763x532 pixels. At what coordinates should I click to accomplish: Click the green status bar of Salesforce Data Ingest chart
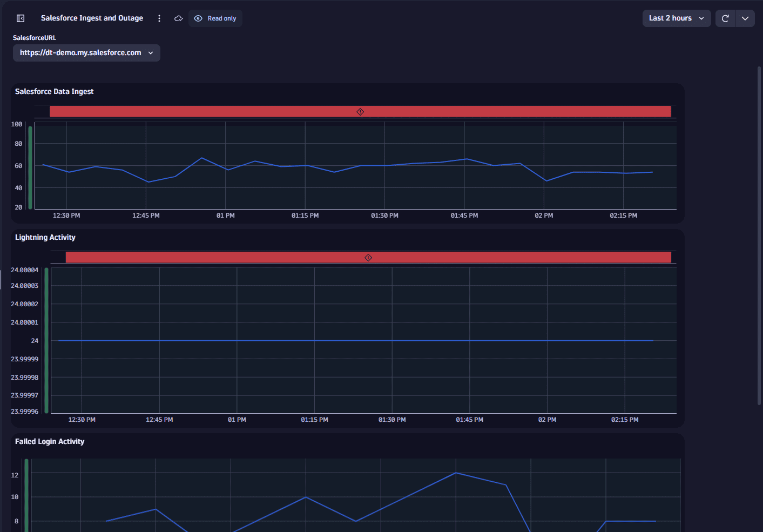(30, 167)
